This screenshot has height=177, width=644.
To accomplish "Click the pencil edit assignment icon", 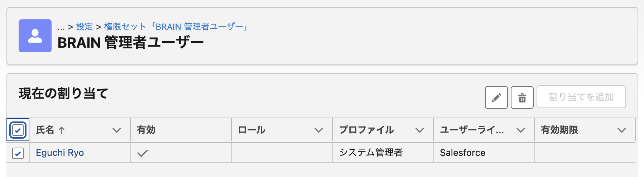I will (x=496, y=97).
